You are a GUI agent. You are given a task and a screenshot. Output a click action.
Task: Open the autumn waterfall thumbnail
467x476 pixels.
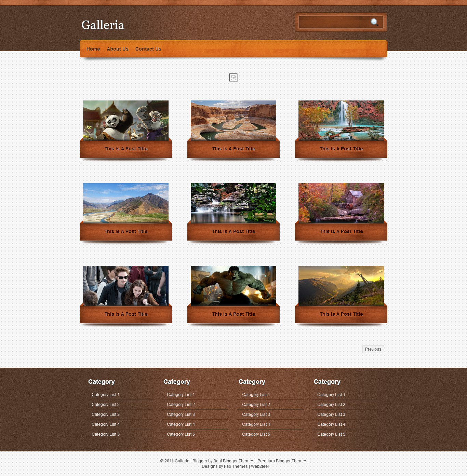point(341,120)
